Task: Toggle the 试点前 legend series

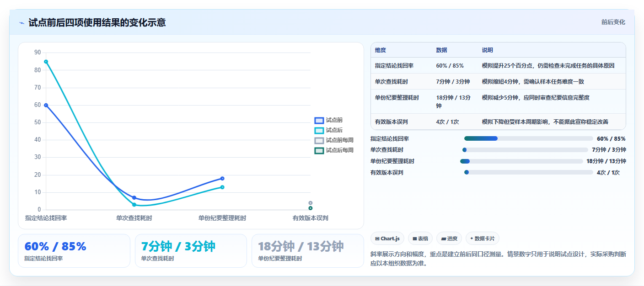Action: coord(328,120)
